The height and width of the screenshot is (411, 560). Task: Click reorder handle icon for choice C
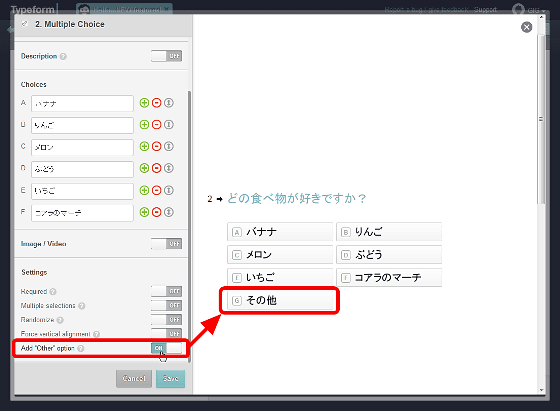tap(169, 146)
